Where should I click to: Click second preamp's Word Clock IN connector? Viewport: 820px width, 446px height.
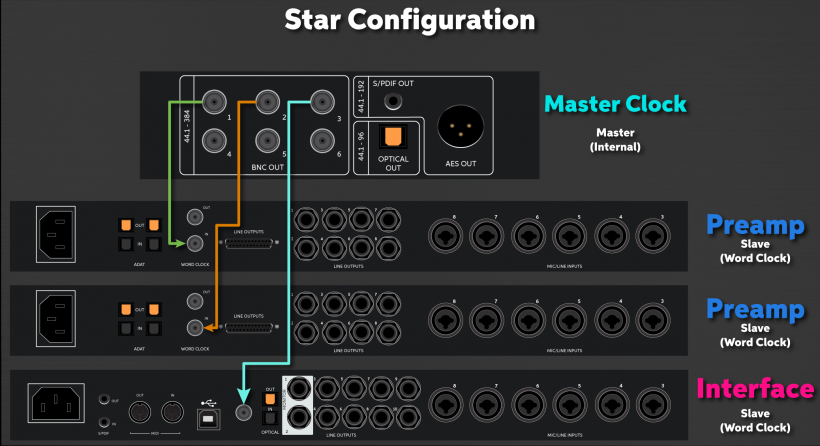click(195, 328)
